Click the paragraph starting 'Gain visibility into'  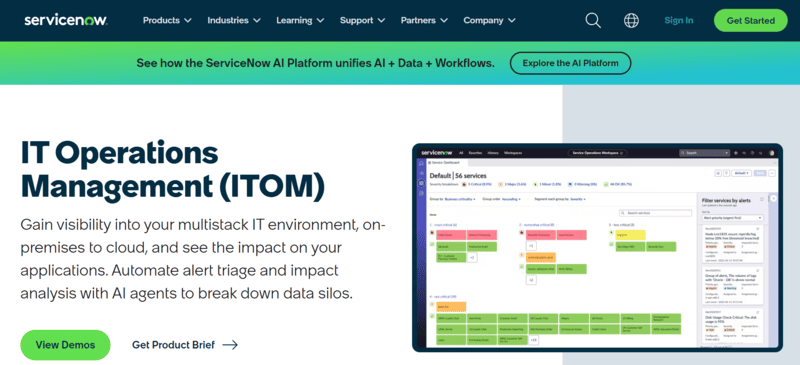[x=203, y=259]
